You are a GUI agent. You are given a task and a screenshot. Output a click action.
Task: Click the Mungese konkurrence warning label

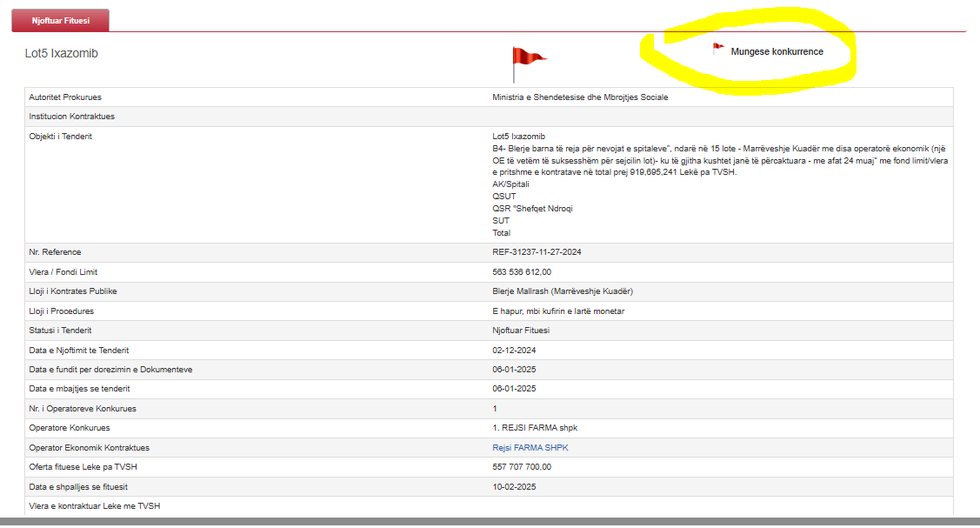pos(777,51)
